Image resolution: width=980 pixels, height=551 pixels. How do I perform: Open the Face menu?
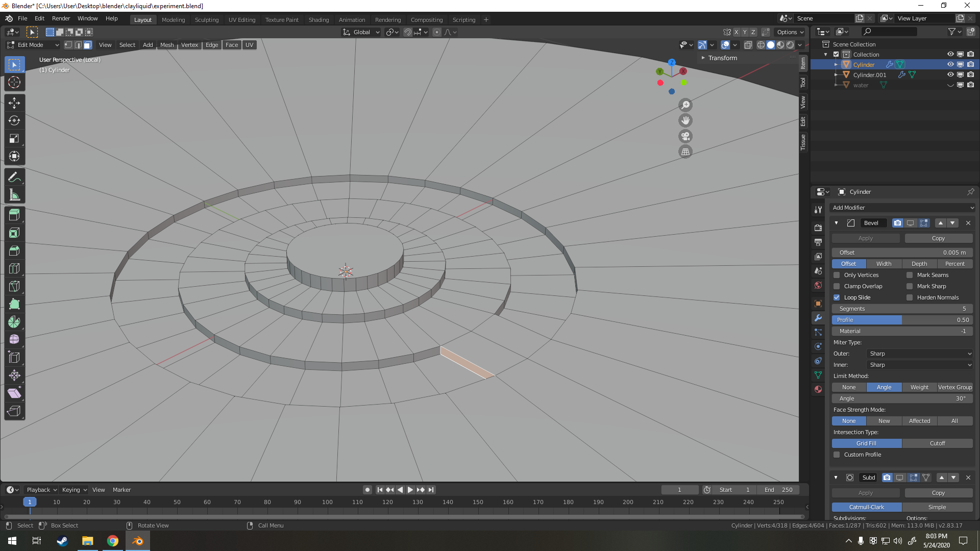(x=232, y=45)
